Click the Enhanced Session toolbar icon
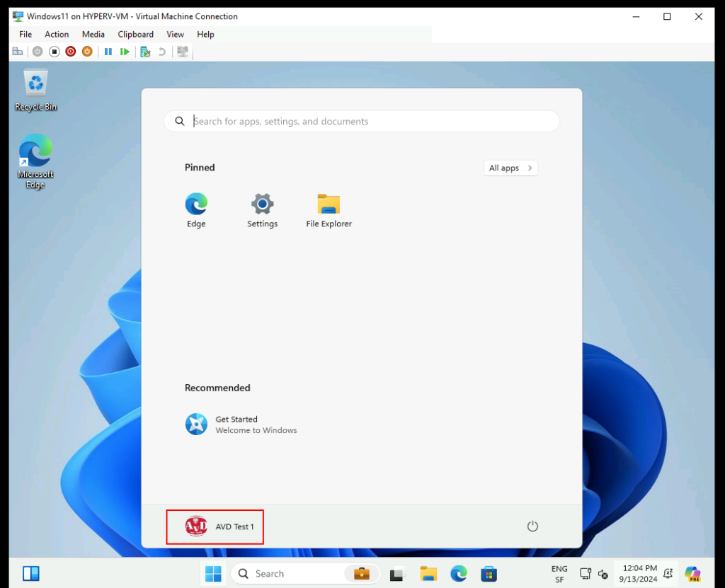Viewport: 725px width, 588px height. tap(183, 52)
